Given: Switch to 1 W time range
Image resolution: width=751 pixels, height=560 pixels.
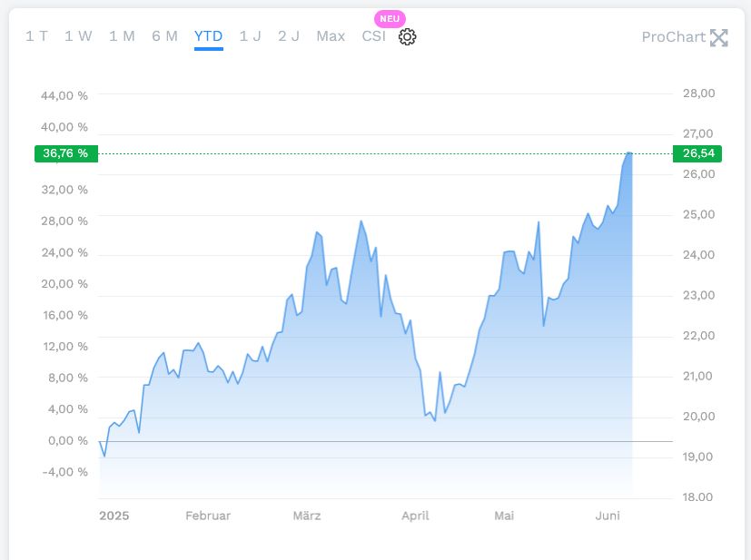Looking at the screenshot, I should tap(78, 36).
